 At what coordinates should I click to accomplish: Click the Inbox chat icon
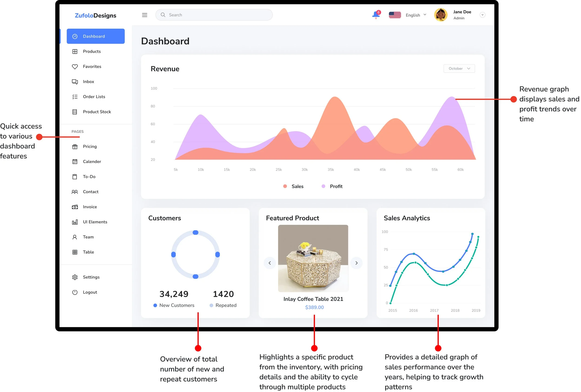(75, 82)
